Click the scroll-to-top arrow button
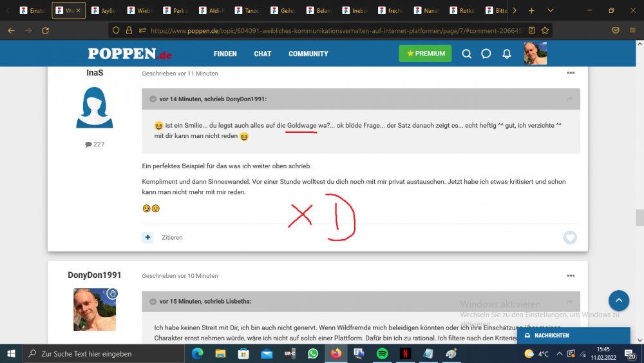This screenshot has width=644, height=363. (x=618, y=300)
